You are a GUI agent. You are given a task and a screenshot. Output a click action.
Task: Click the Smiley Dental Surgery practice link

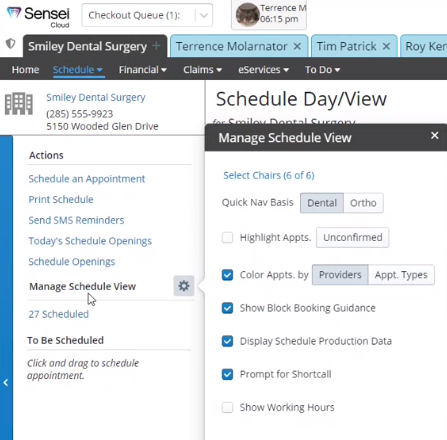(96, 97)
